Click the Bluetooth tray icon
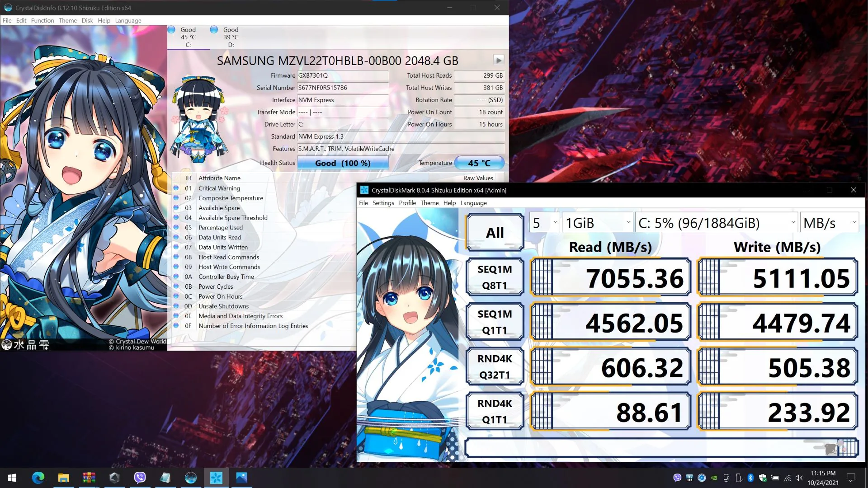 [750, 478]
